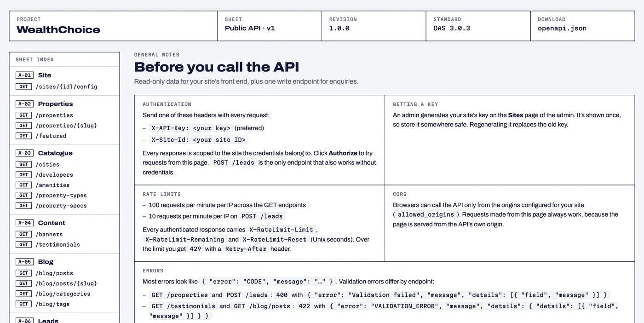Click the AUTHENTICATION section label
644x323 pixels.
167,104
